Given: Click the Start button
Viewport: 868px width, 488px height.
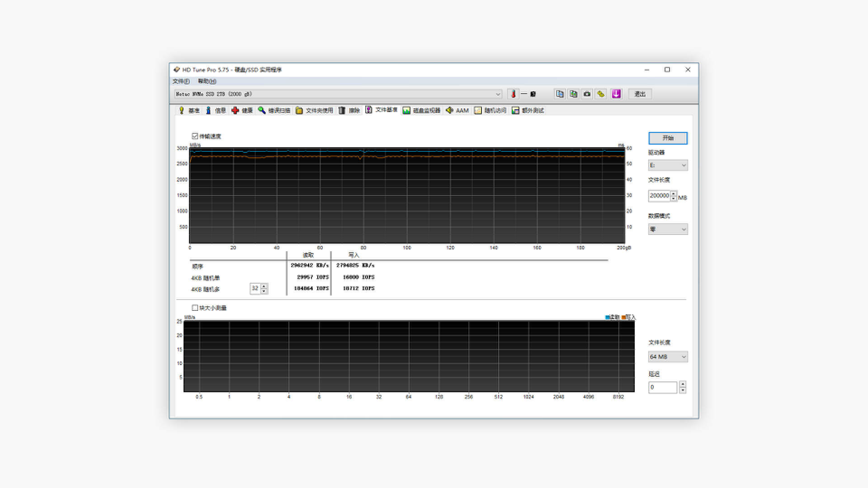Looking at the screenshot, I should click(668, 138).
